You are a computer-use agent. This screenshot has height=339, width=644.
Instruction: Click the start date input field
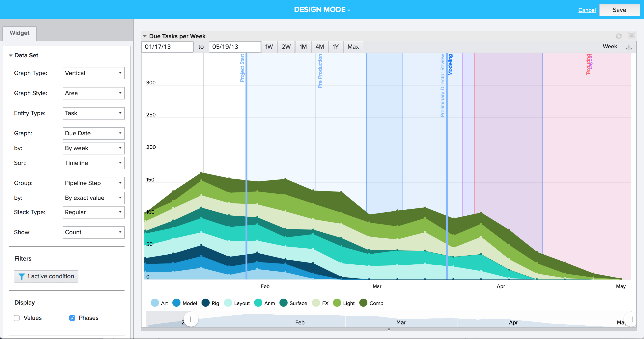167,47
